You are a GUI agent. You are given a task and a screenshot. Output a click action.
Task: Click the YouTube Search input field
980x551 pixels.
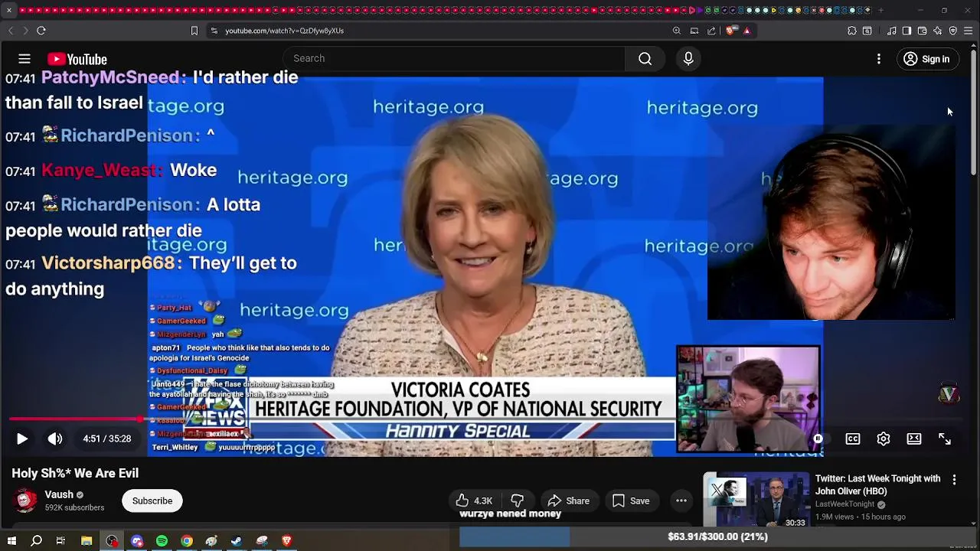(454, 59)
